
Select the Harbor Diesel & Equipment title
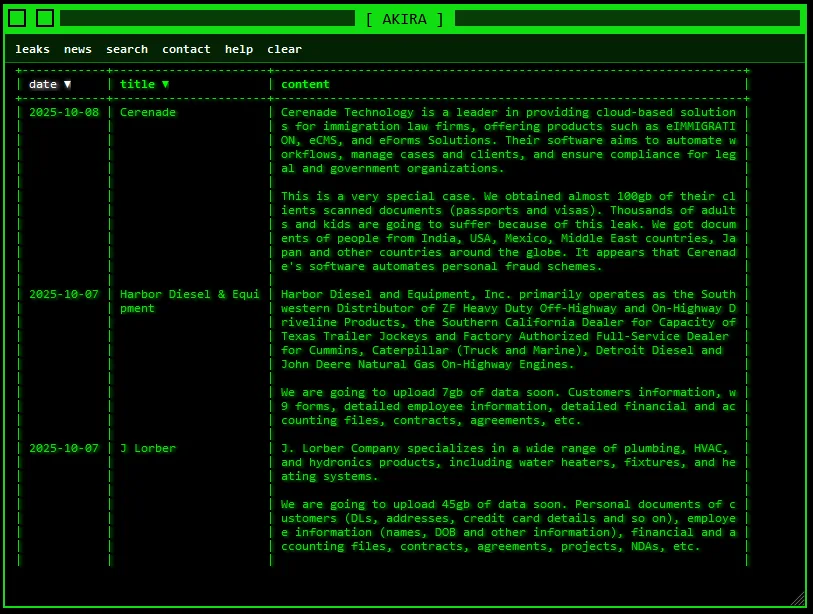pos(175,301)
